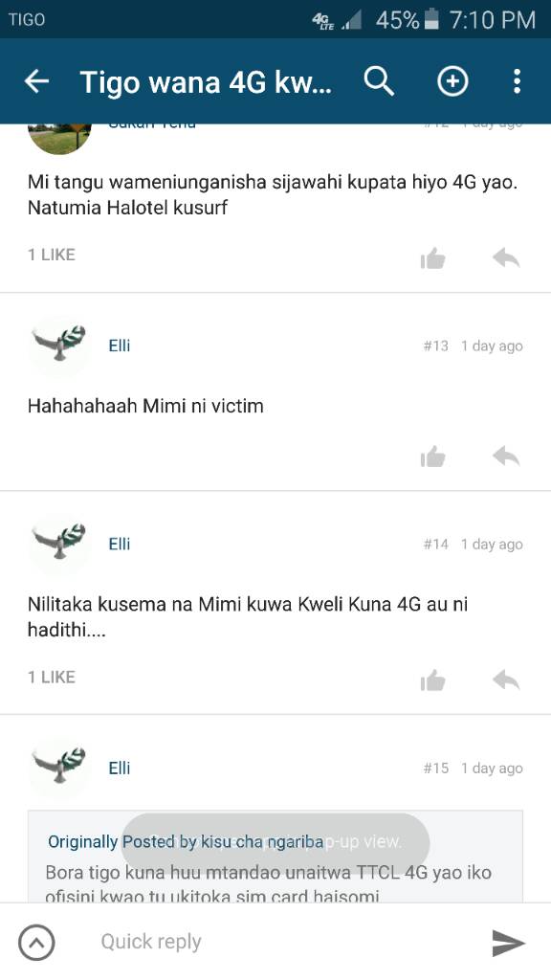The height and width of the screenshot is (980, 551).
Task: Open the three-dot overflow menu
Action: [517, 81]
